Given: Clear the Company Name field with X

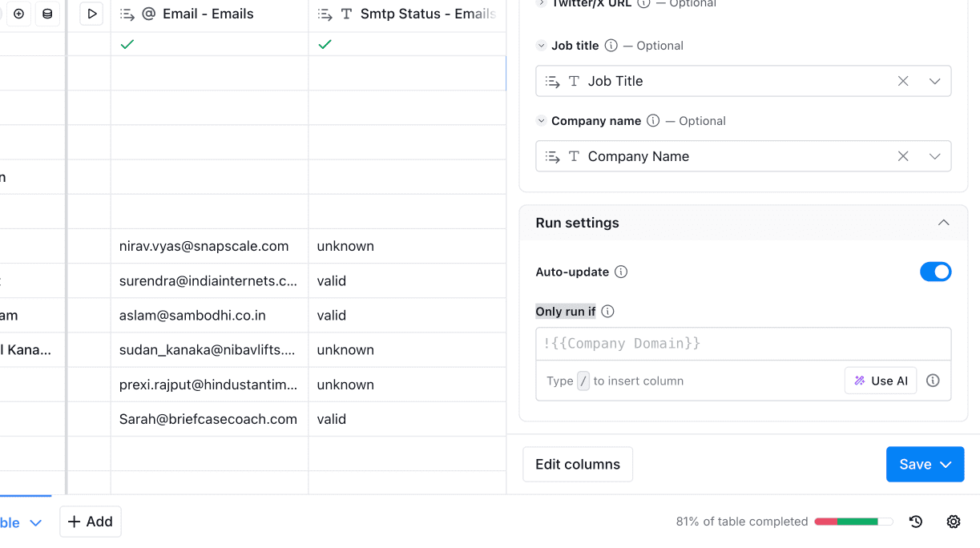Looking at the screenshot, I should pyautogui.click(x=903, y=156).
